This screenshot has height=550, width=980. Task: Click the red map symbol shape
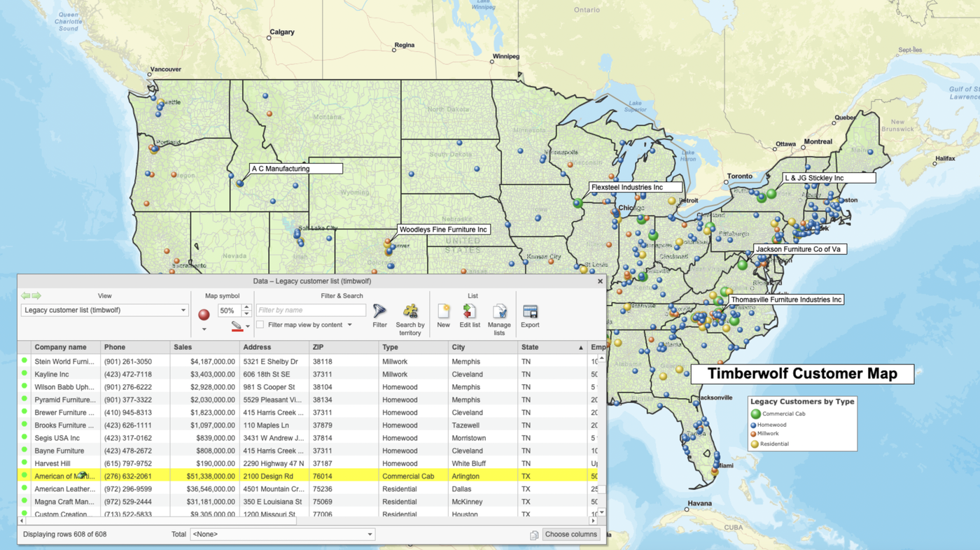coord(204,313)
